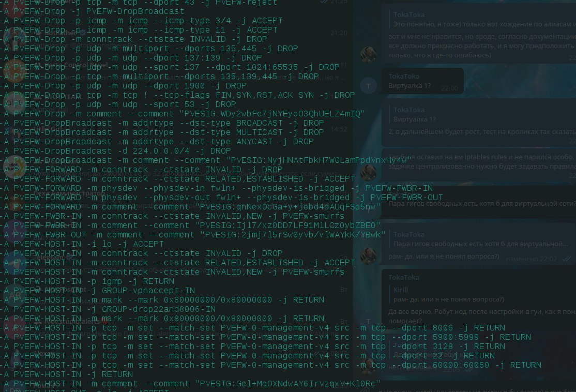Viewport: 576px width, 392px height.
Task: Open the Little Girl chat in Telegram
Action: [176, 135]
